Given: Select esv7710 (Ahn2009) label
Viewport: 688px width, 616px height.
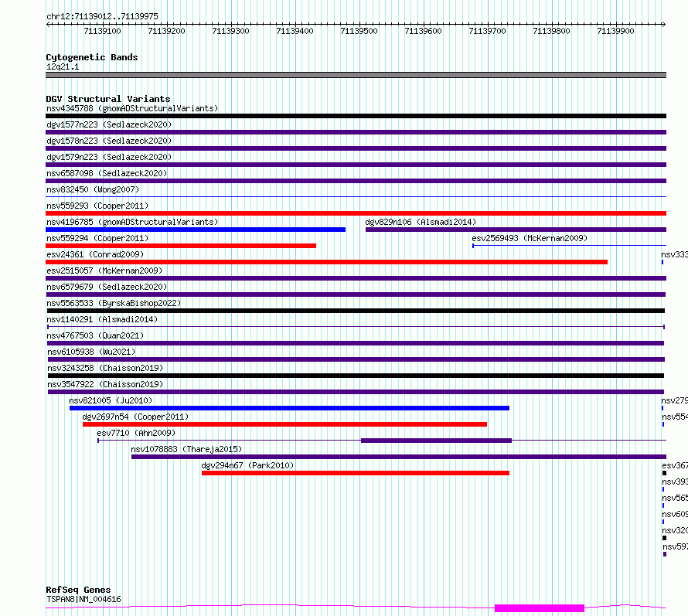Looking at the screenshot, I should (136, 433).
